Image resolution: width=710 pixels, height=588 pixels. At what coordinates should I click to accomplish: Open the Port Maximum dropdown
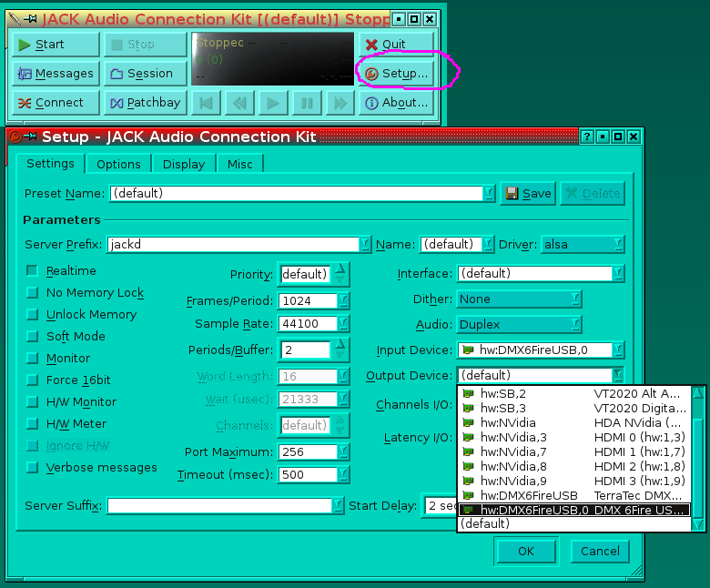[343, 451]
